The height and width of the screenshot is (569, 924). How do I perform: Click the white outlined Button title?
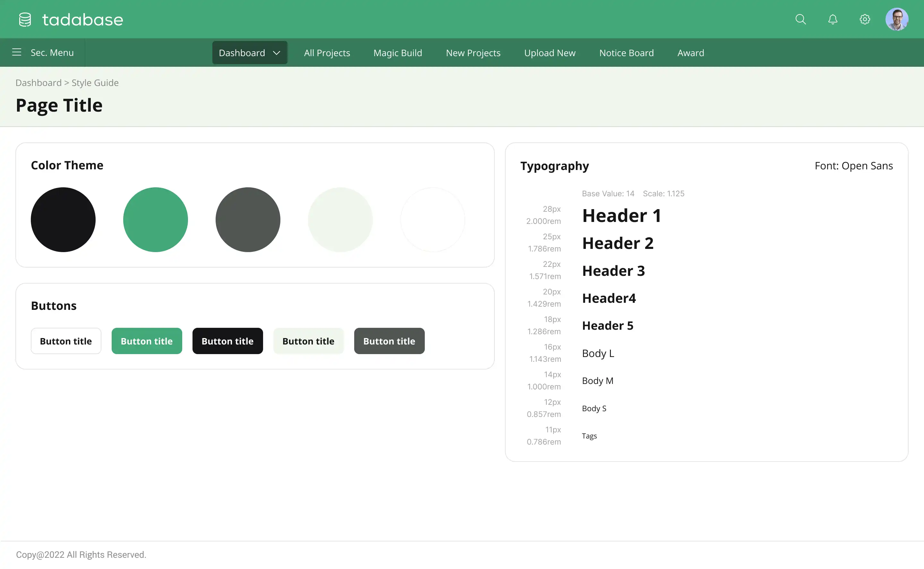click(66, 341)
